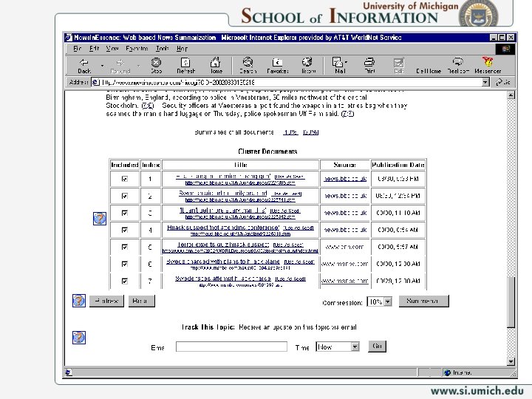Click 10% summaries of all documents link
Viewport: 532px width, 399px height.
(x=290, y=132)
